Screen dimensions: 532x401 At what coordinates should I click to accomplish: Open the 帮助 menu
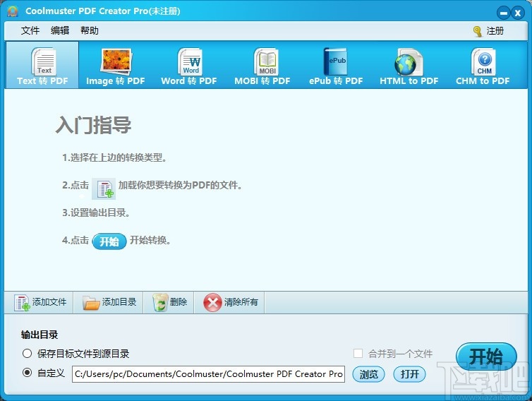point(90,30)
